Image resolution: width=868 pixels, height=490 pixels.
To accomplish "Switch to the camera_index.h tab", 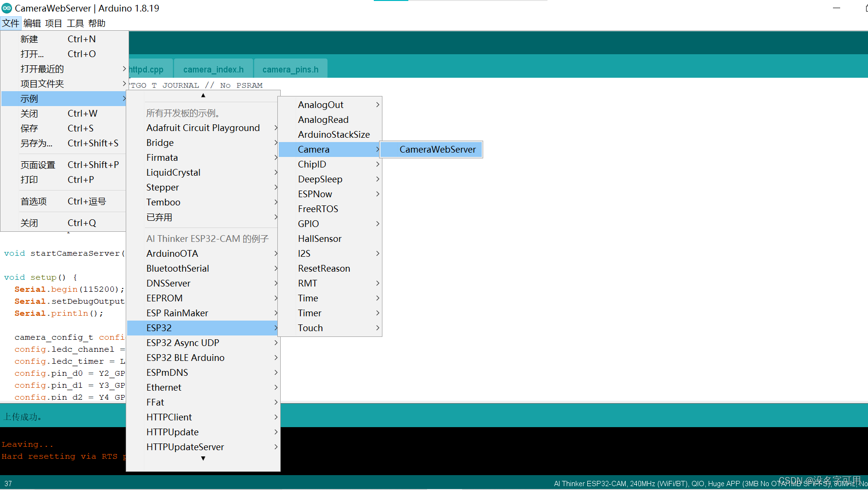I will [x=213, y=69].
